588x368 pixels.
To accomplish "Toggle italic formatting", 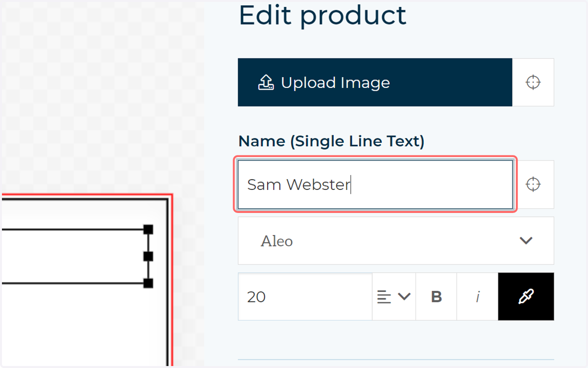I will 477,297.
